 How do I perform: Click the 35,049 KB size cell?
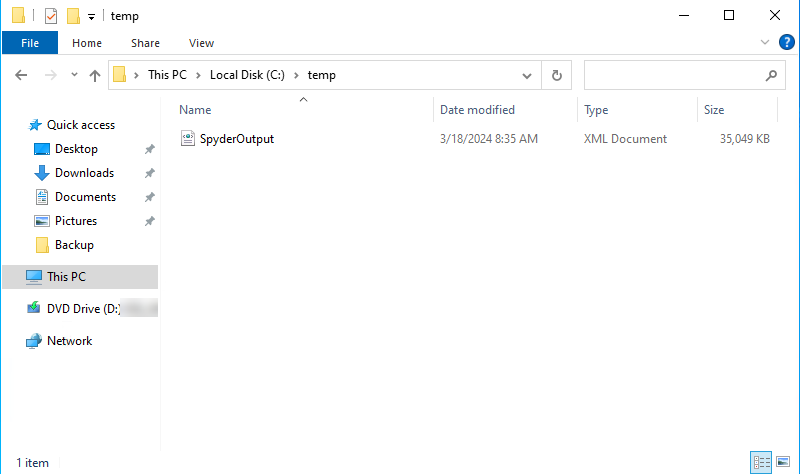click(744, 139)
